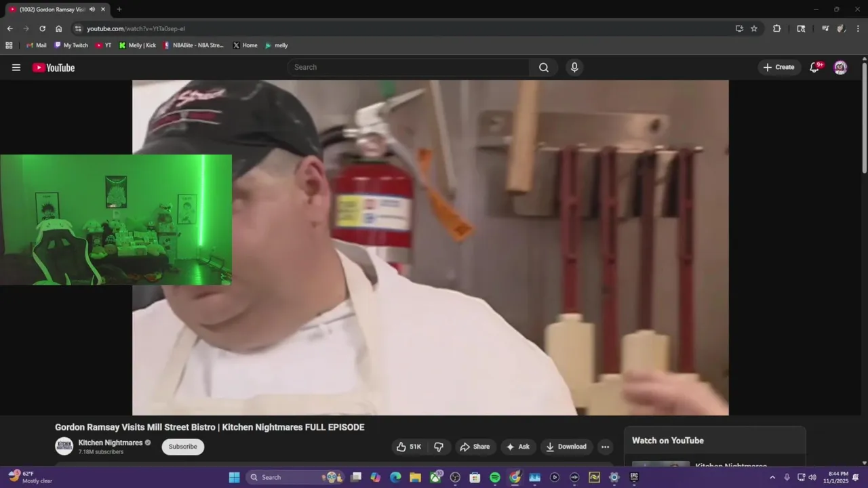Screen dimensions: 868x488
Task: Open Kitchen Nightmares channel avatar
Action: pos(64,446)
